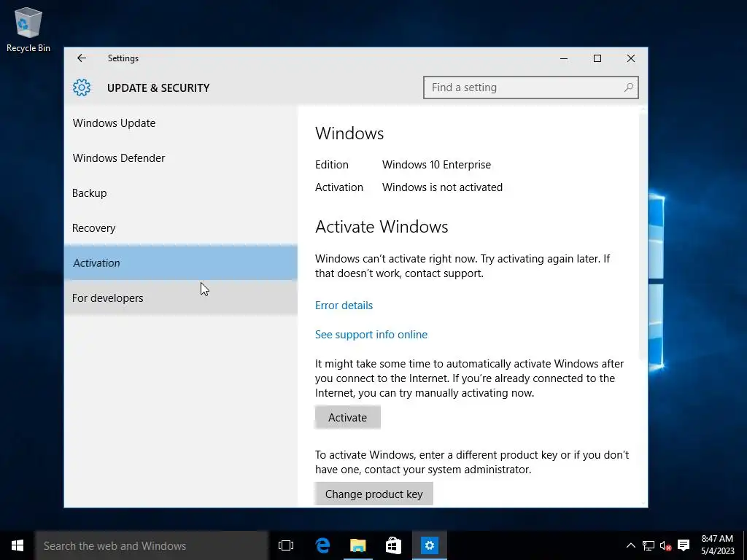Close the Settings window
The image size is (747, 560).
coord(631,58)
